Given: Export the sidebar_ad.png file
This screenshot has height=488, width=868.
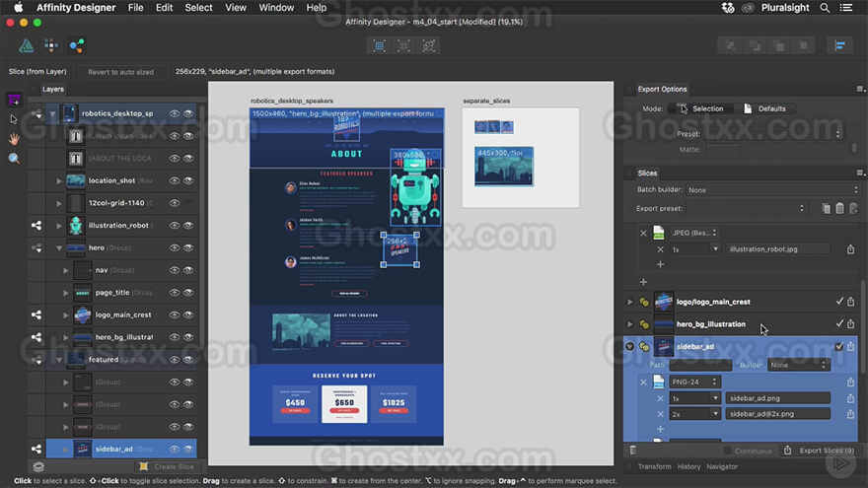Looking at the screenshot, I should tap(850, 398).
